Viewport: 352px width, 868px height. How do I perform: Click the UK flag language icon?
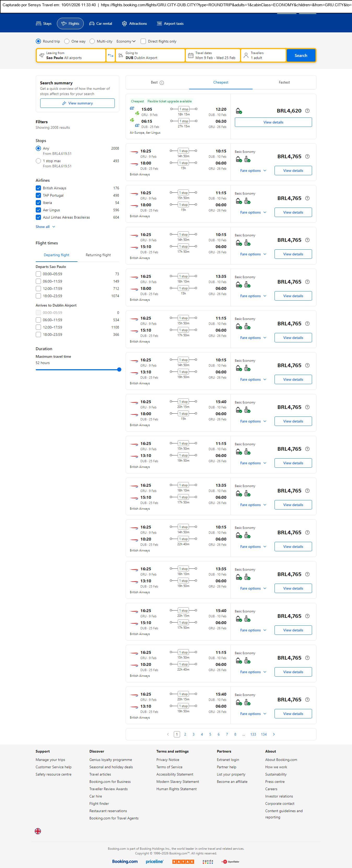38,831
